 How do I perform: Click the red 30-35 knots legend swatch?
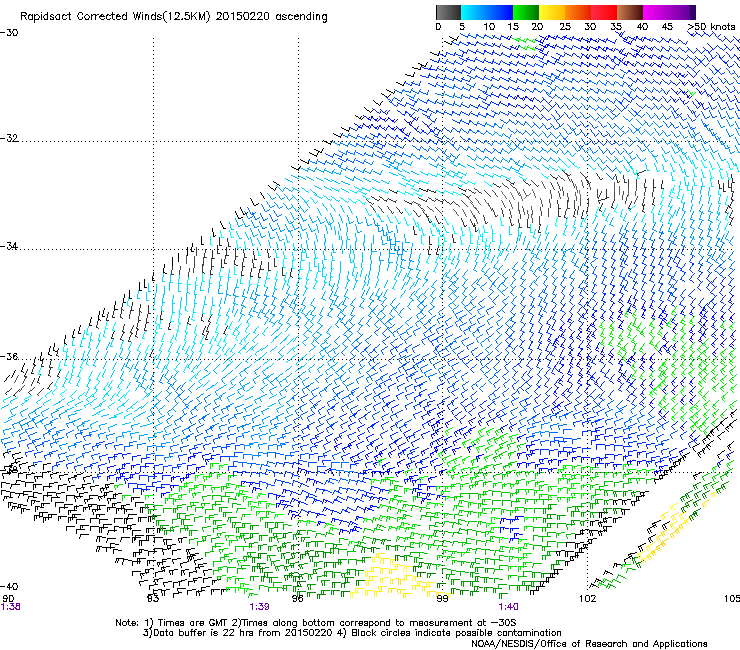603,12
